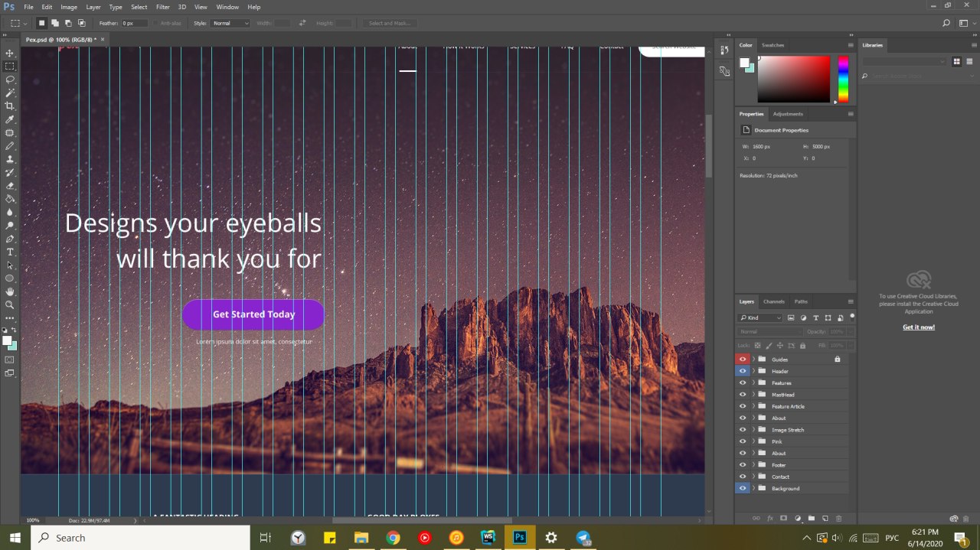Open the Style dropdown set to Normal
The width and height of the screenshot is (980, 550).
(230, 24)
